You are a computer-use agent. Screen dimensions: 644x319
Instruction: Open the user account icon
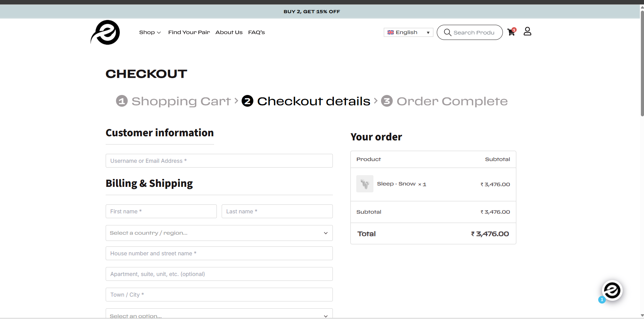tap(527, 32)
